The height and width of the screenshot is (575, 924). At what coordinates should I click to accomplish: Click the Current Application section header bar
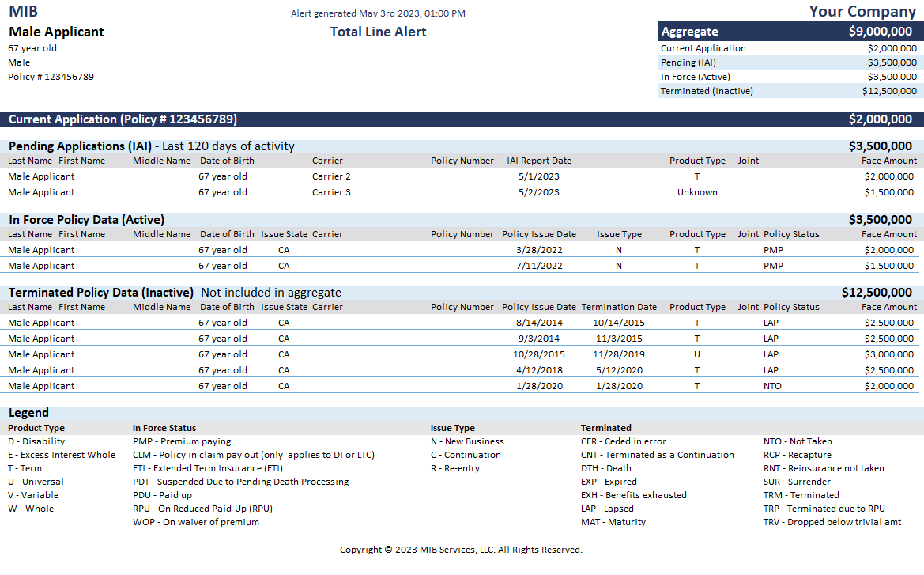(x=462, y=119)
